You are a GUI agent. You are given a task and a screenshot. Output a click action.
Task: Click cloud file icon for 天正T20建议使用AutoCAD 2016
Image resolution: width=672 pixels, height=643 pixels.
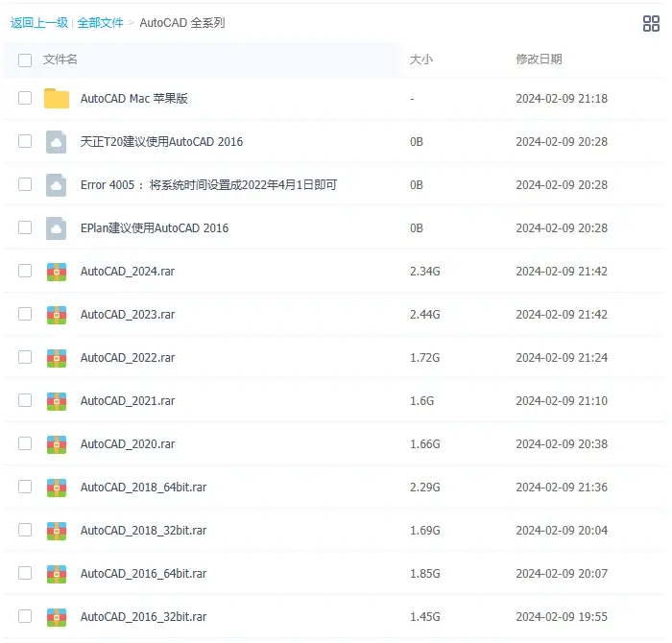[56, 142]
